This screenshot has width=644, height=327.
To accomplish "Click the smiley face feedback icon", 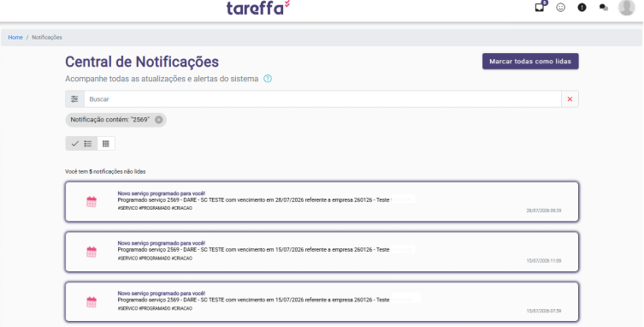I will click(x=561, y=8).
